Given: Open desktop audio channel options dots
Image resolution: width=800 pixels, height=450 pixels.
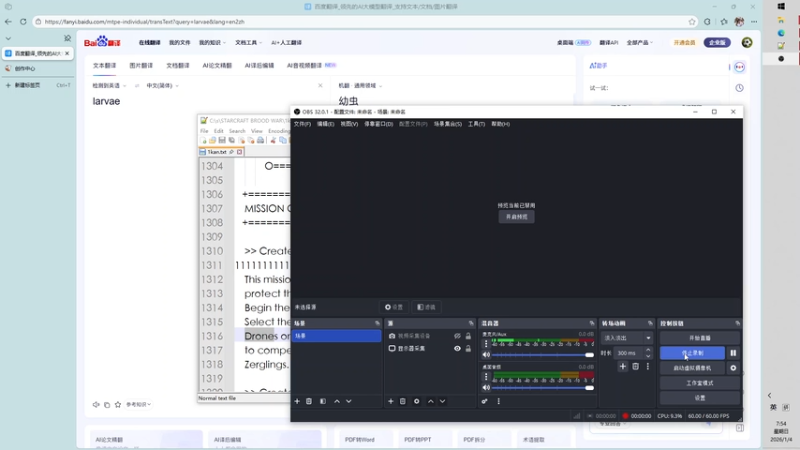Looking at the screenshot, I should [486, 377].
